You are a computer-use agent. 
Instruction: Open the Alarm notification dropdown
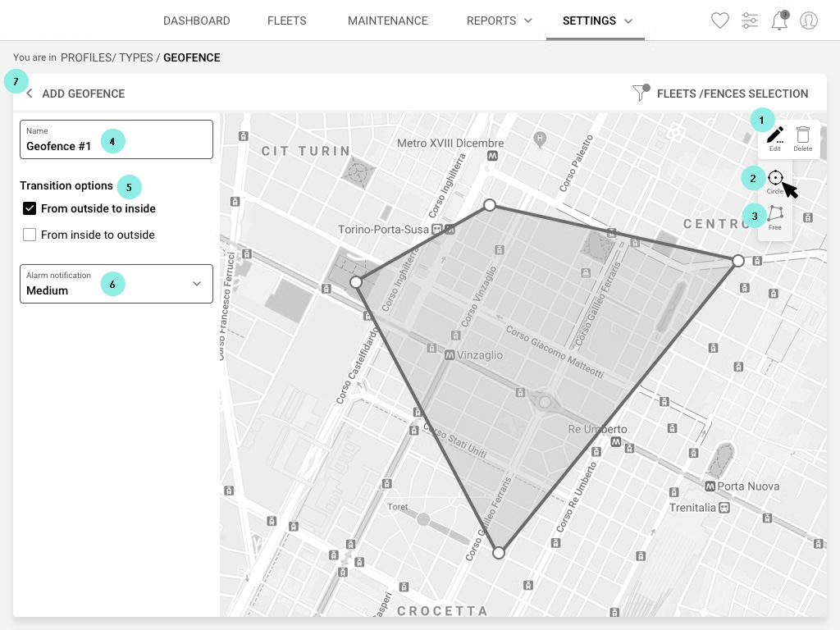point(116,284)
